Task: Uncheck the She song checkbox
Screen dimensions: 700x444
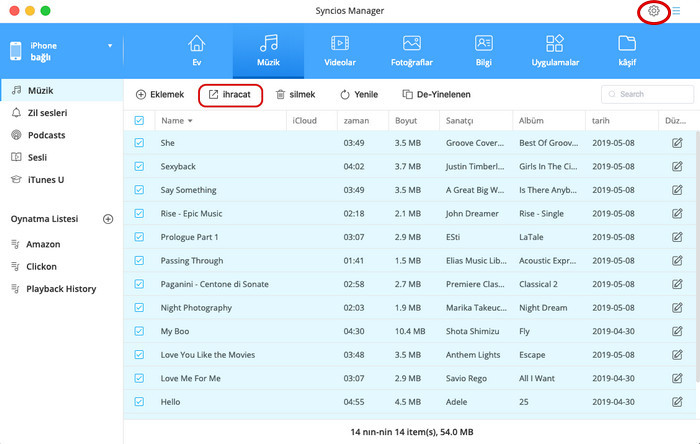Action: coord(139,143)
